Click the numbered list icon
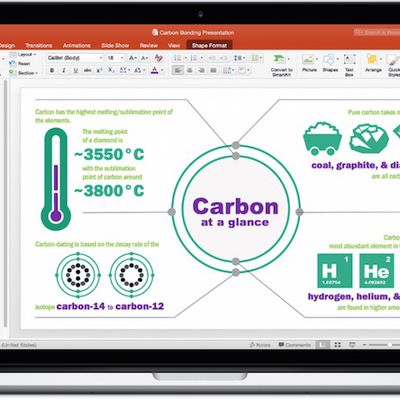The width and height of the screenshot is (400, 400). coord(193,58)
